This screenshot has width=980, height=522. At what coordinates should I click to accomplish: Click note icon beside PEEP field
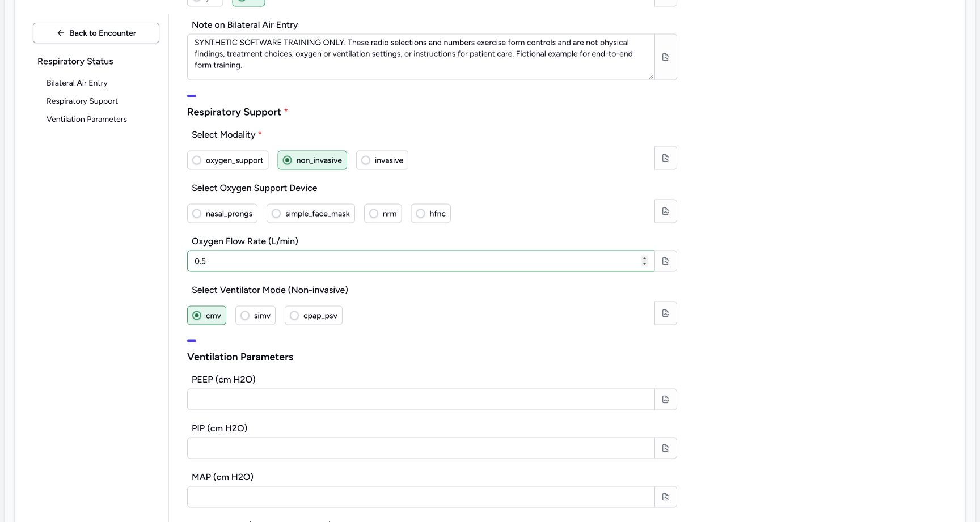665,400
